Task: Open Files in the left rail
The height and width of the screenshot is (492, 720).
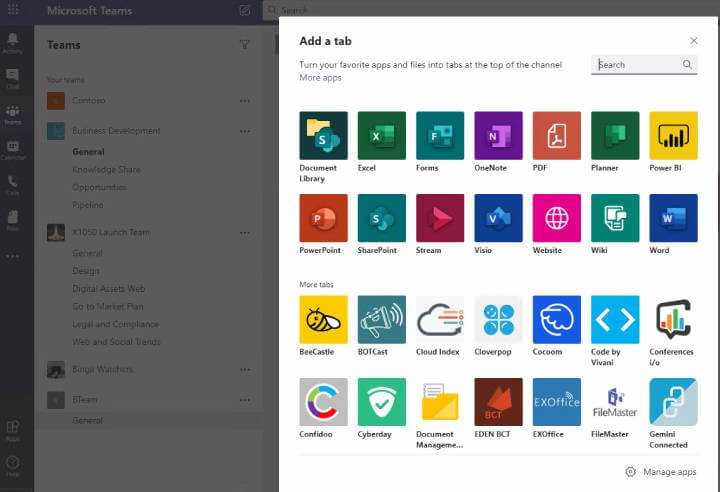Action: (13, 221)
